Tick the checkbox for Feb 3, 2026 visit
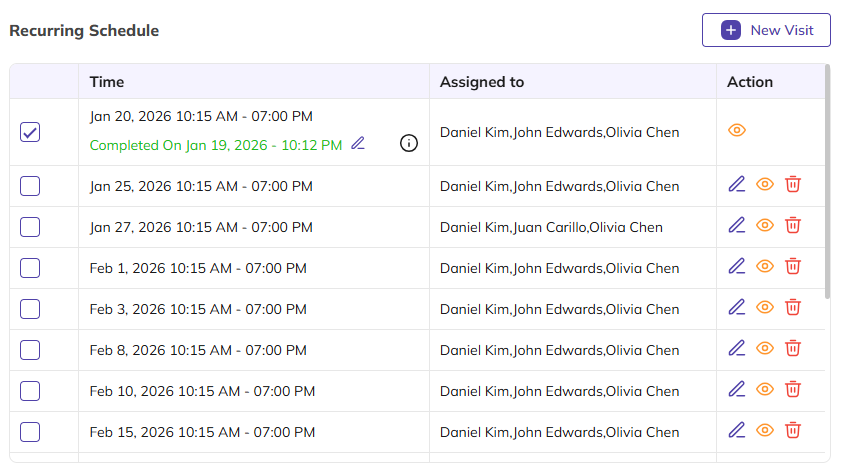The image size is (842, 470). [x=30, y=309]
